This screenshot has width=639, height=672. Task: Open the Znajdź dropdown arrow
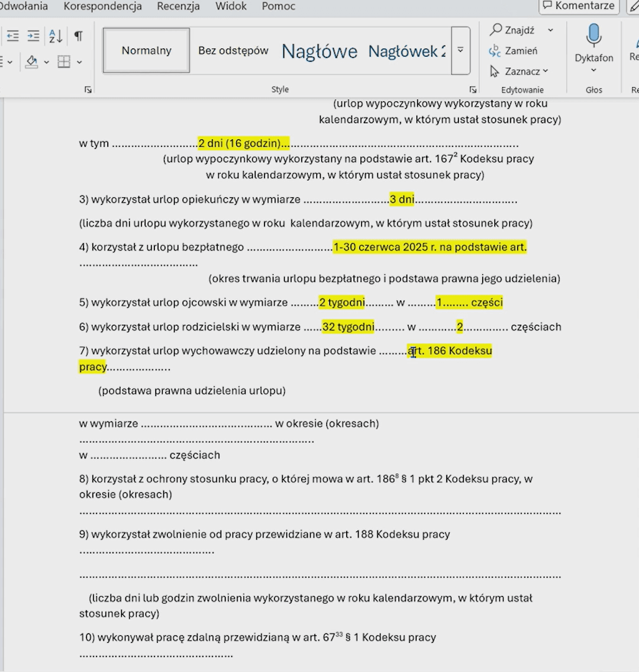[x=550, y=30]
